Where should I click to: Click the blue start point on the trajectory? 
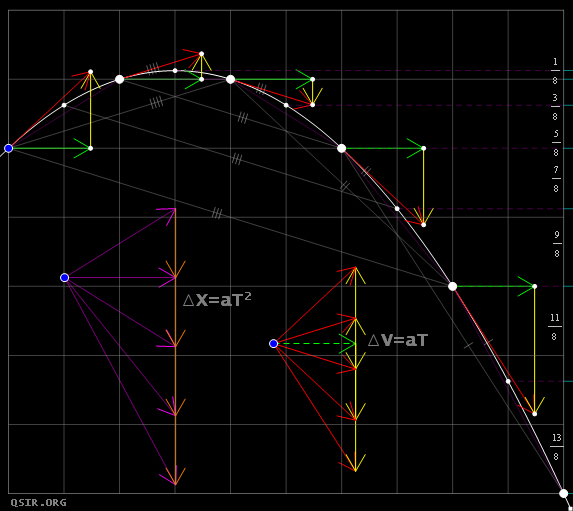[9, 148]
